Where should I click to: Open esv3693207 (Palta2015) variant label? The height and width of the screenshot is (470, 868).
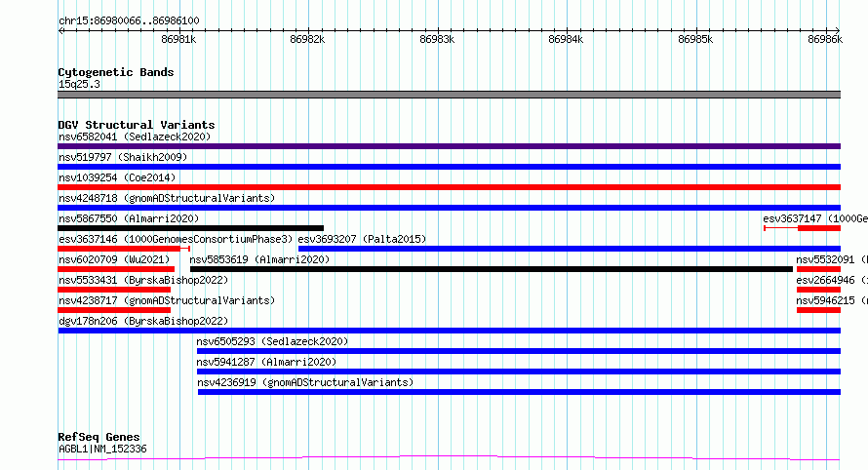(362, 239)
